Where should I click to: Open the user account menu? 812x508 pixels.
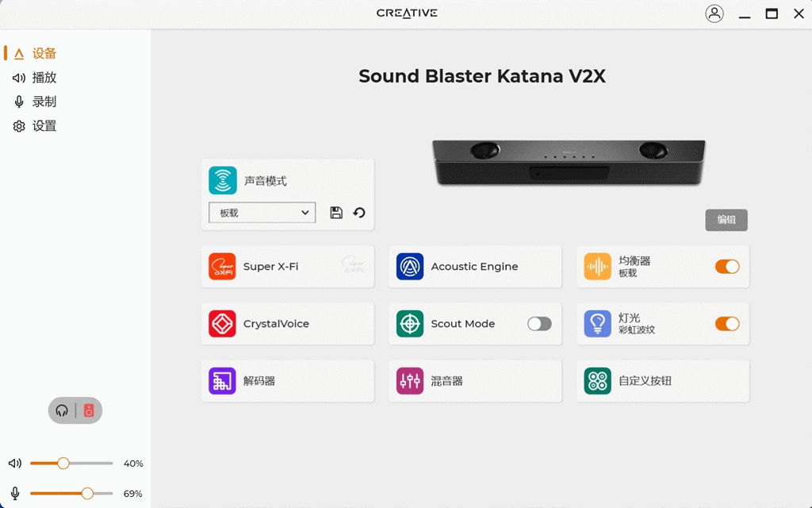pos(714,13)
